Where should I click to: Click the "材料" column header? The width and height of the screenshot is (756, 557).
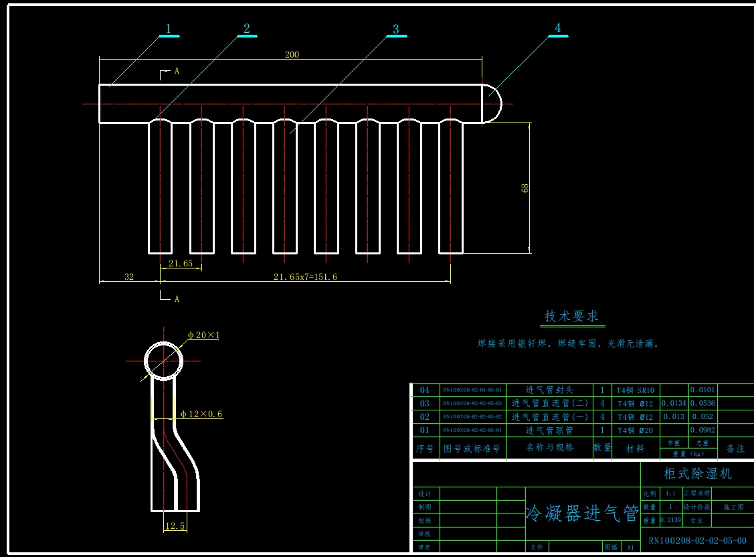pos(636,449)
